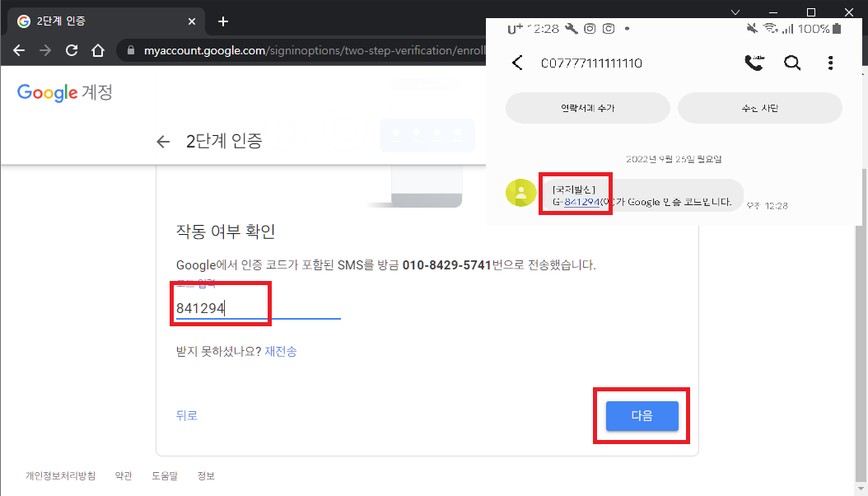868x496 pixels.
Task: Click the blue 다음 button
Action: click(x=642, y=416)
